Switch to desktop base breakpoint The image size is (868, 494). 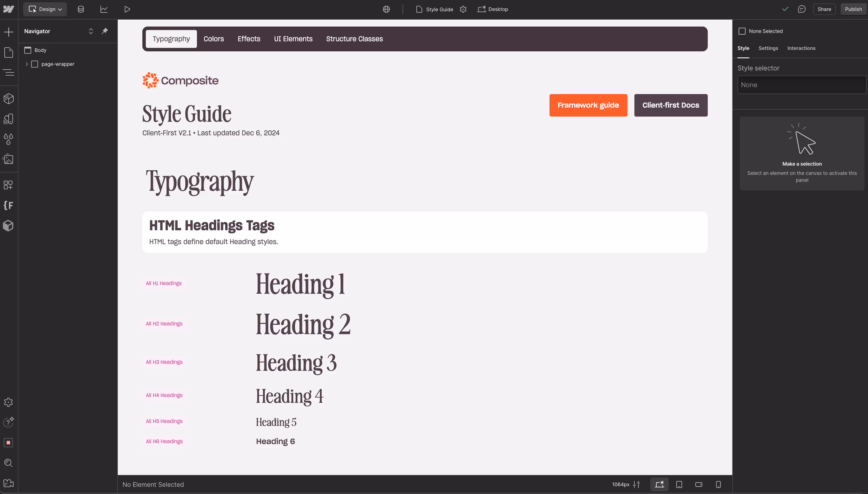pyautogui.click(x=659, y=484)
